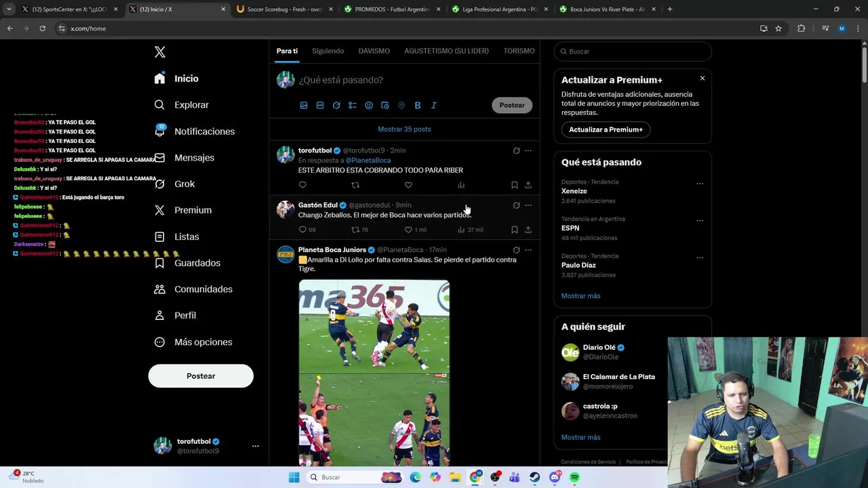Open Grok from the sidebar

point(174,184)
